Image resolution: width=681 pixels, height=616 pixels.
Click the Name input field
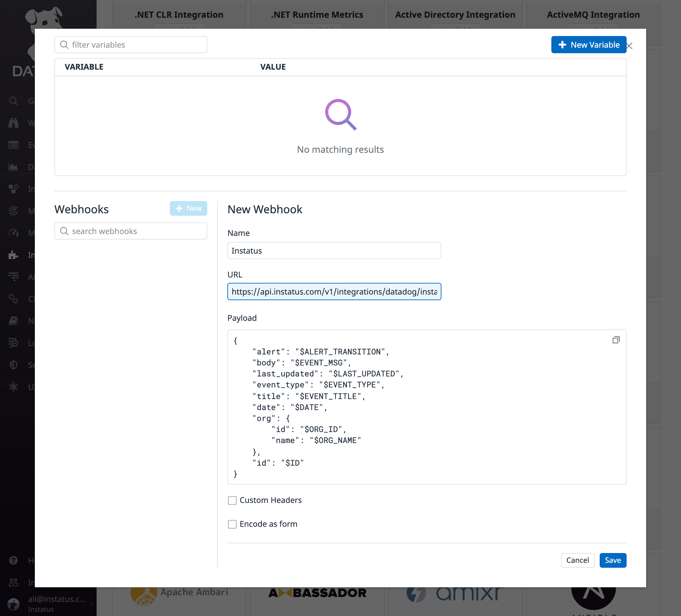[x=334, y=251]
